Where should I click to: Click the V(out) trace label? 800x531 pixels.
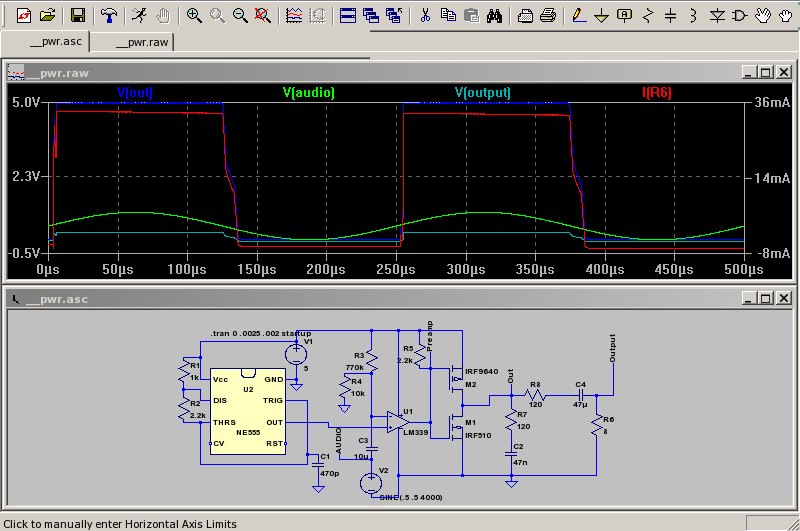point(135,92)
